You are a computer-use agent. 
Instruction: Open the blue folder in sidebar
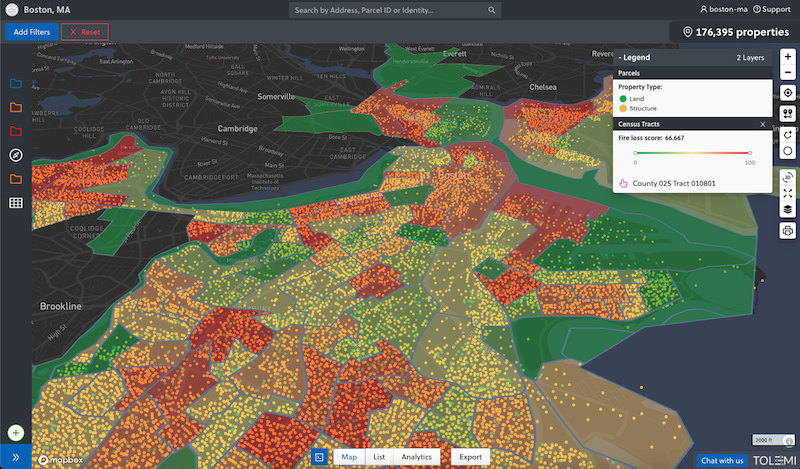[16, 83]
